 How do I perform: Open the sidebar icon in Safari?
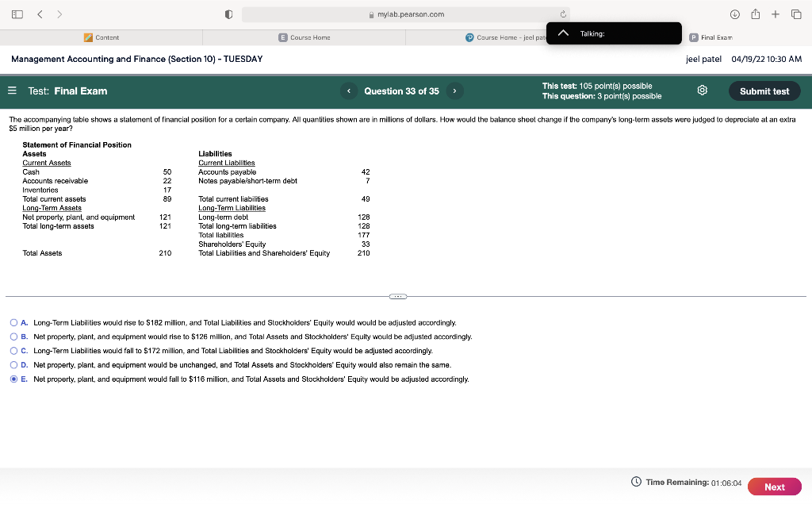point(16,13)
